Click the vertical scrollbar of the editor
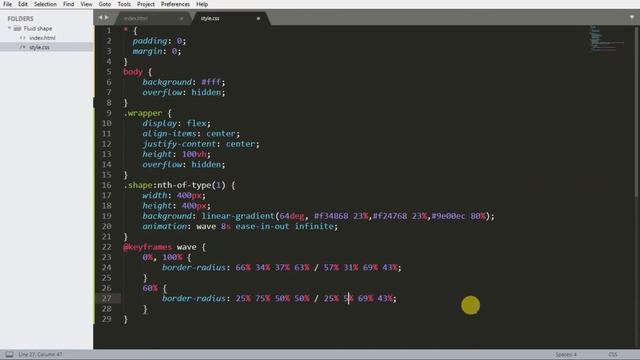 point(637,112)
